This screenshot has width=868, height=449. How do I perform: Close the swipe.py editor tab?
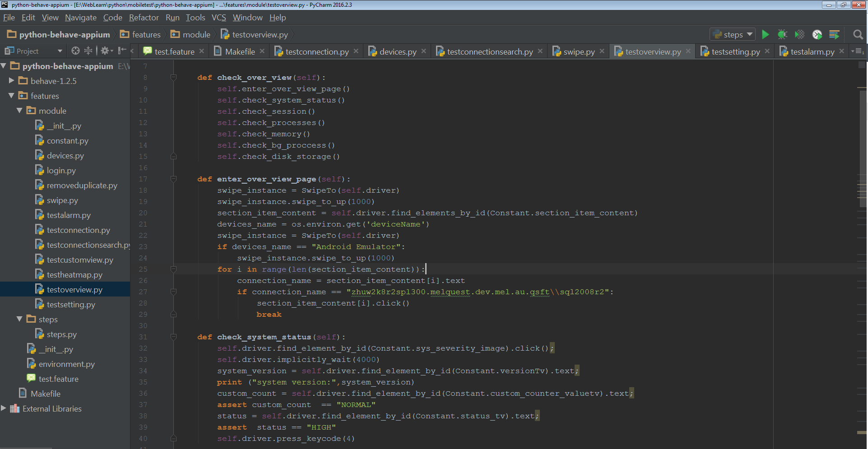[602, 51]
